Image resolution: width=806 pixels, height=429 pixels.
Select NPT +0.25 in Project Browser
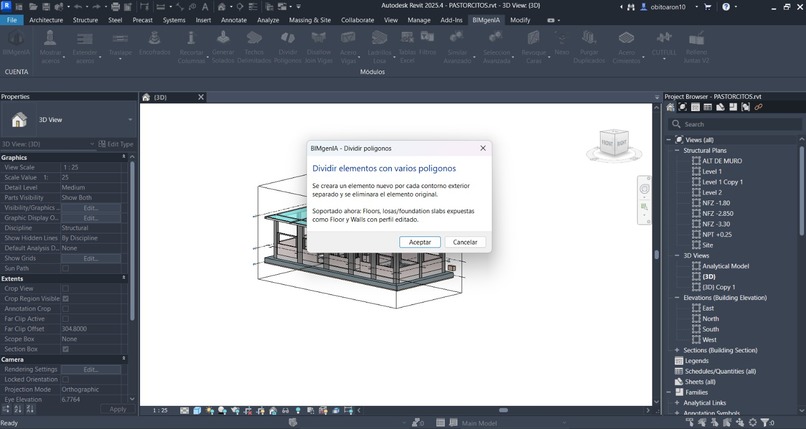tap(717, 234)
